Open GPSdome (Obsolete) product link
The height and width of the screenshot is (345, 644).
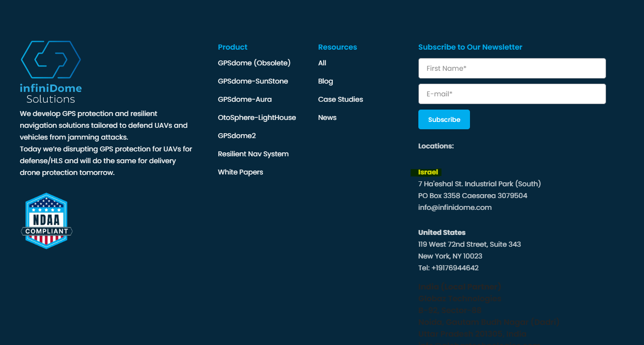coord(254,63)
